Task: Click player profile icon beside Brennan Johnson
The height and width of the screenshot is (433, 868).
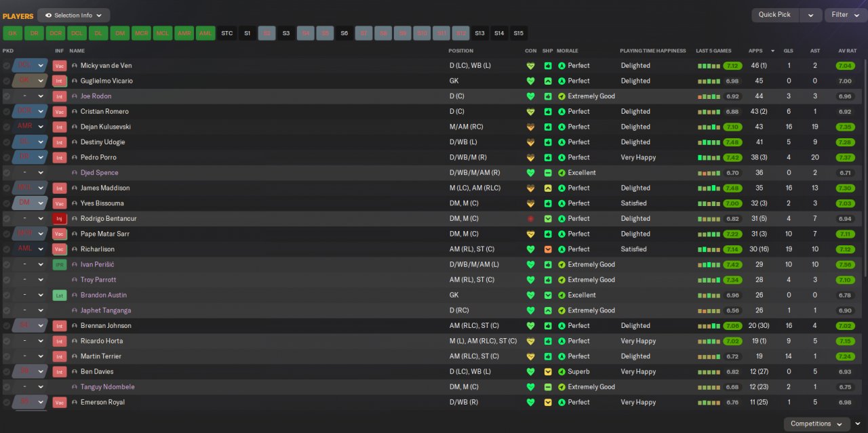Action: (75, 326)
